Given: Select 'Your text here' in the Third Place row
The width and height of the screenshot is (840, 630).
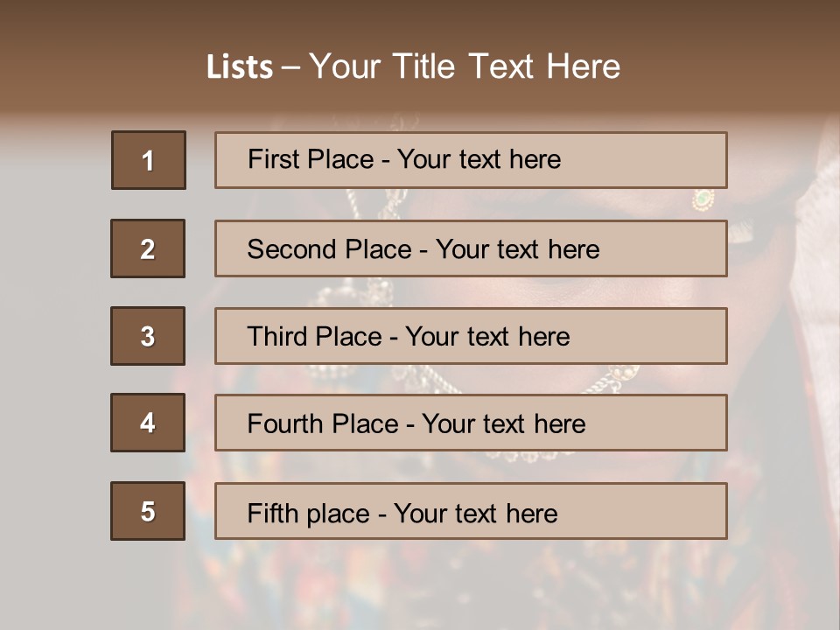Looking at the screenshot, I should (487, 337).
